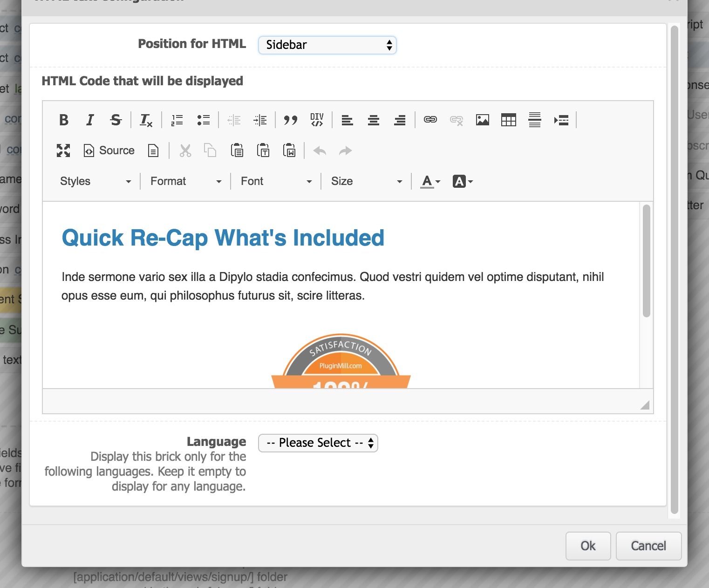Open the Font dropdown
The width and height of the screenshot is (709, 588).
pos(276,181)
